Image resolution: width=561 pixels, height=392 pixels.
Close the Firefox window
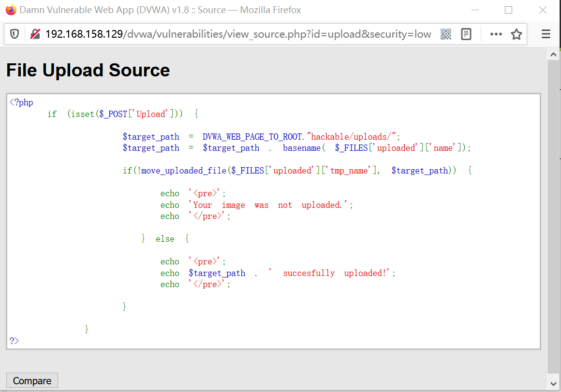click(543, 10)
